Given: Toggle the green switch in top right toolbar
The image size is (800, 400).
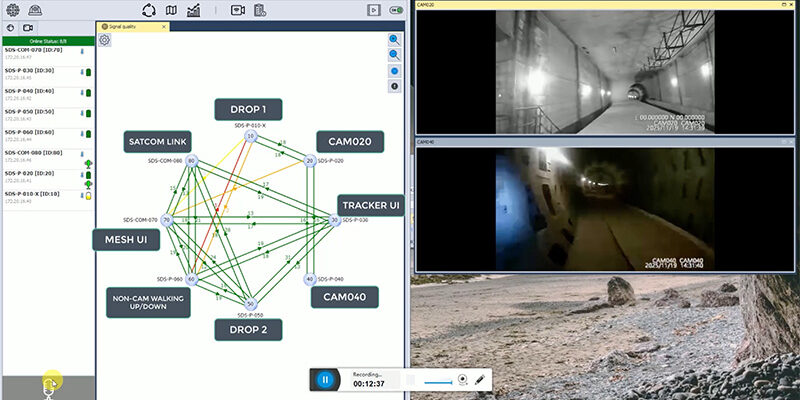Looking at the screenshot, I should (397, 10).
